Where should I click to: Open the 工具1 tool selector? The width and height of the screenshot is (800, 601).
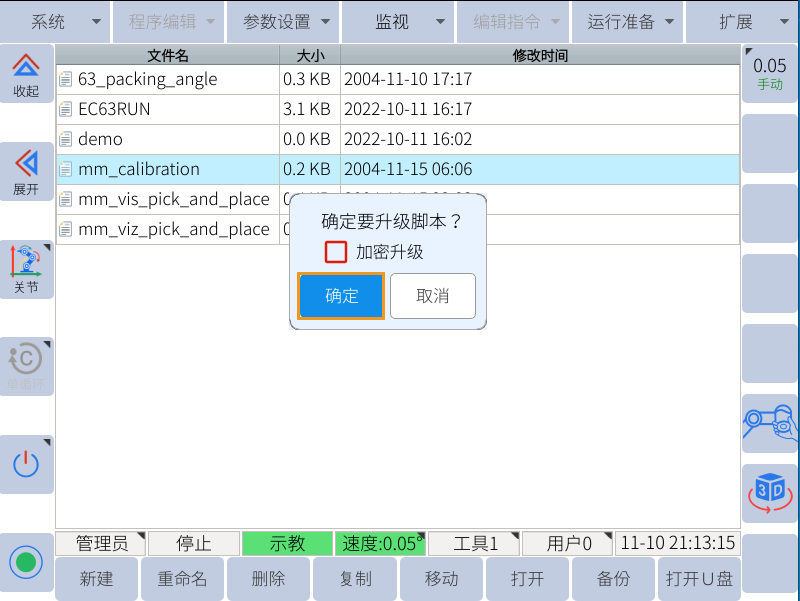tap(474, 543)
